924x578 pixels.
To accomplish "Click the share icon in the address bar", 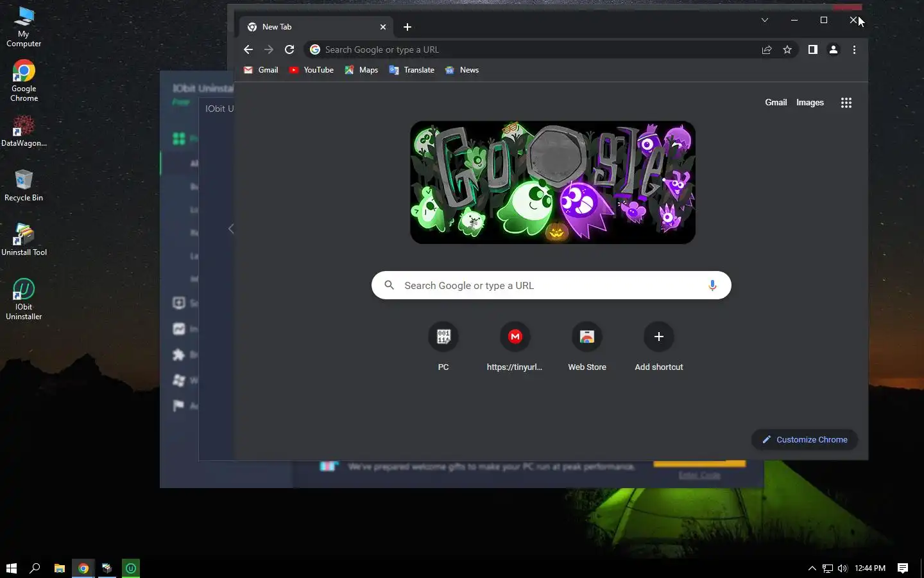I will [x=767, y=49].
